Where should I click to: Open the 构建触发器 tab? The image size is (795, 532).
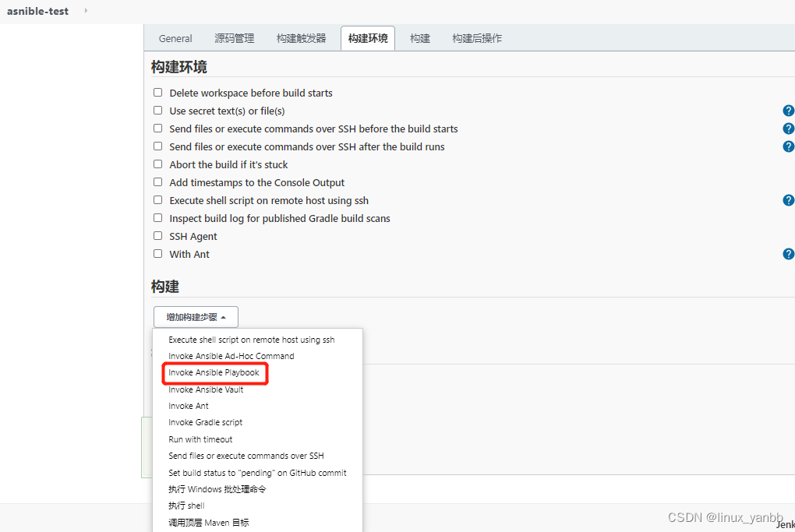tap(301, 37)
